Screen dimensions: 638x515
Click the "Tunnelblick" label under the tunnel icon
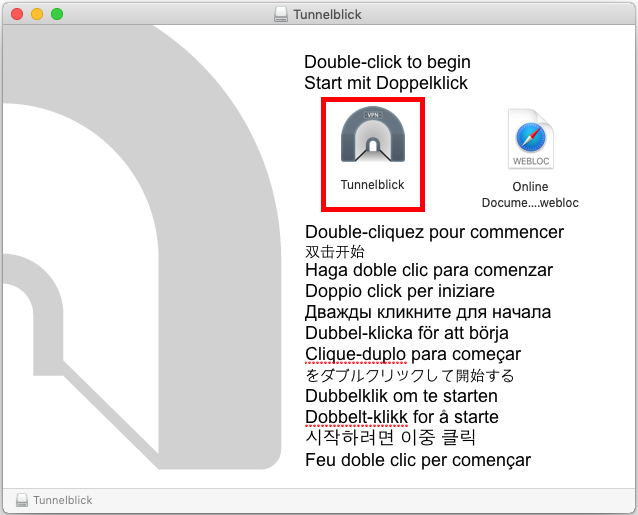(x=372, y=185)
